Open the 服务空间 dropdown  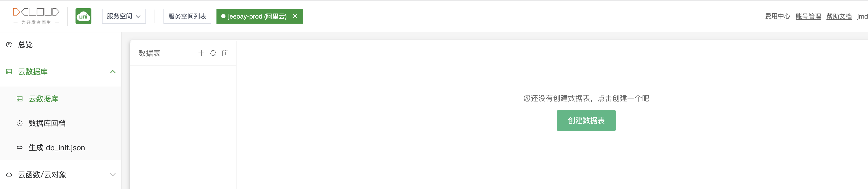(124, 16)
